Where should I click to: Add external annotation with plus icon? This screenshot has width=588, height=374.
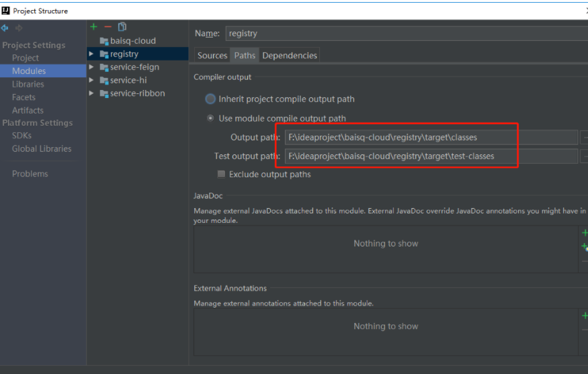coord(585,316)
